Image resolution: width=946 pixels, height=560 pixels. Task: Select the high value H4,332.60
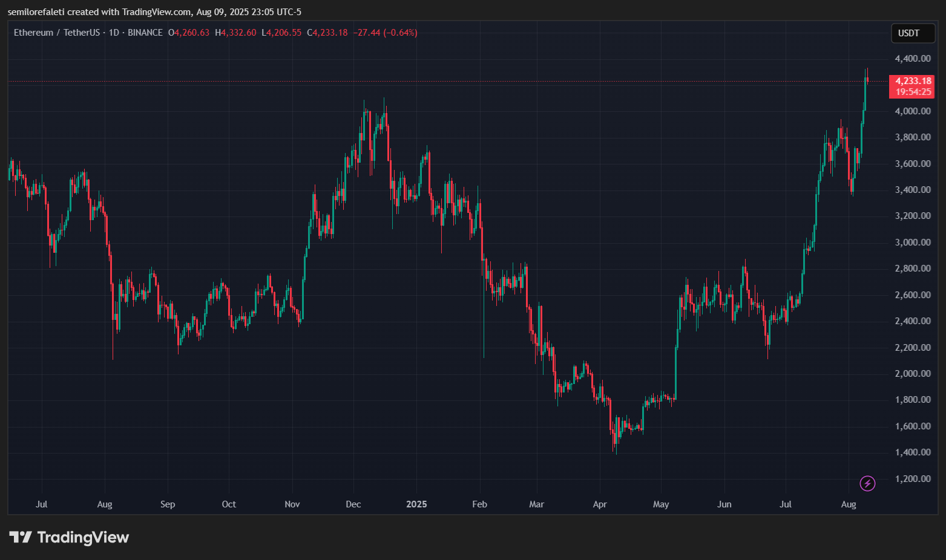(235, 33)
